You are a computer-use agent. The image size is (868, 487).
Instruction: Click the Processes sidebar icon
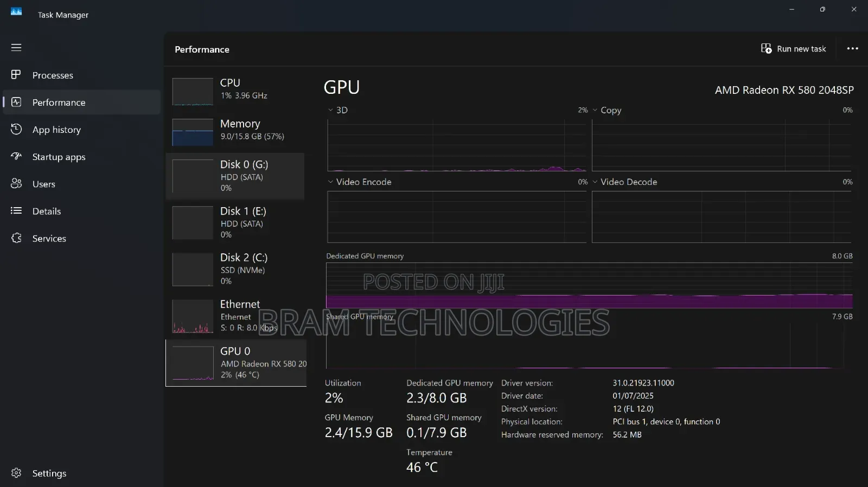point(16,75)
